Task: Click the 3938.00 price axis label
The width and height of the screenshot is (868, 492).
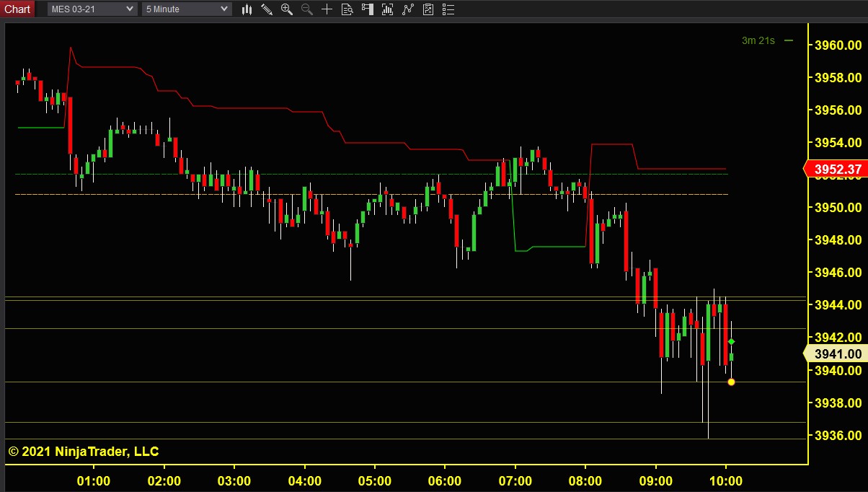Action: [x=838, y=403]
